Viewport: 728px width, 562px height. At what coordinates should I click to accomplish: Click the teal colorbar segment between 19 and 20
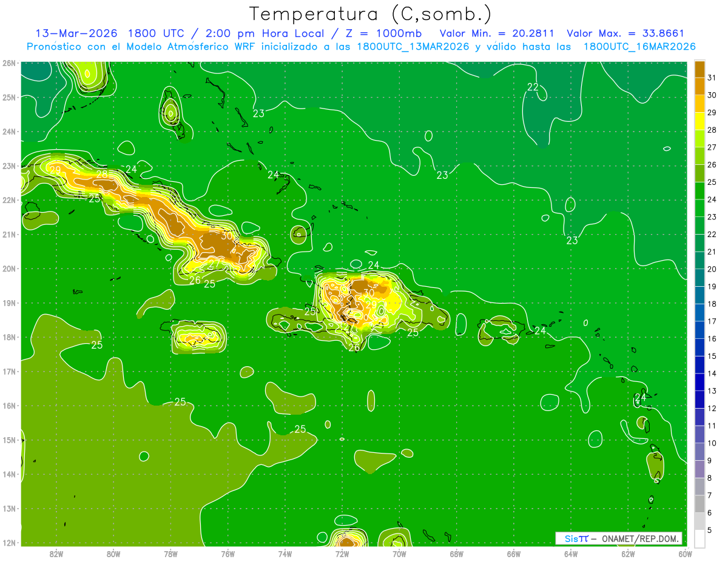pyautogui.click(x=699, y=278)
